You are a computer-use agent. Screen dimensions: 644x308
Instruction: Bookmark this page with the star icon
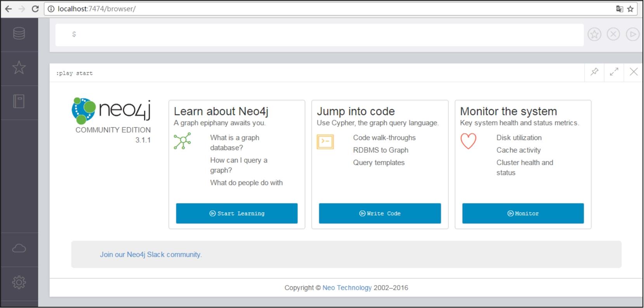click(x=630, y=9)
